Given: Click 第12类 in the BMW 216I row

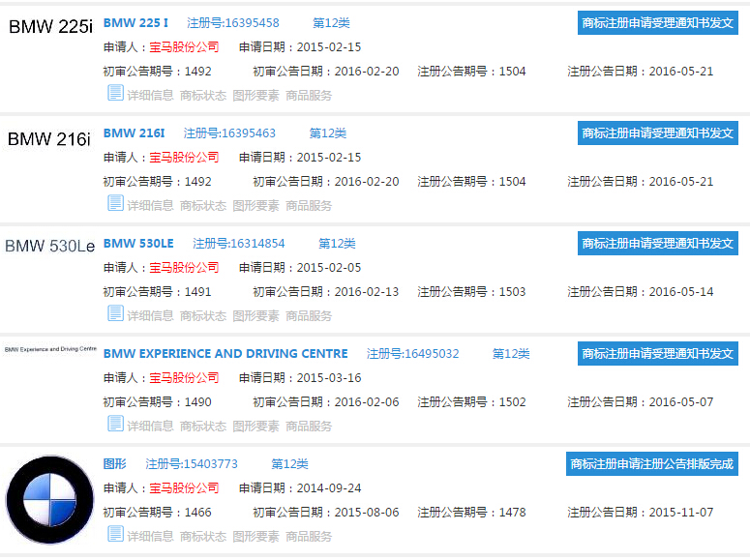Looking at the screenshot, I should (328, 133).
